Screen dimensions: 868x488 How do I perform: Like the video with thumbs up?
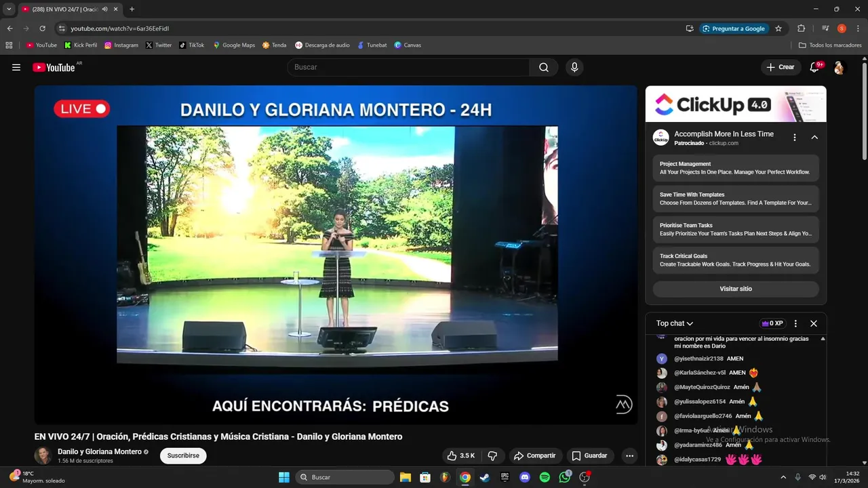pos(461,455)
